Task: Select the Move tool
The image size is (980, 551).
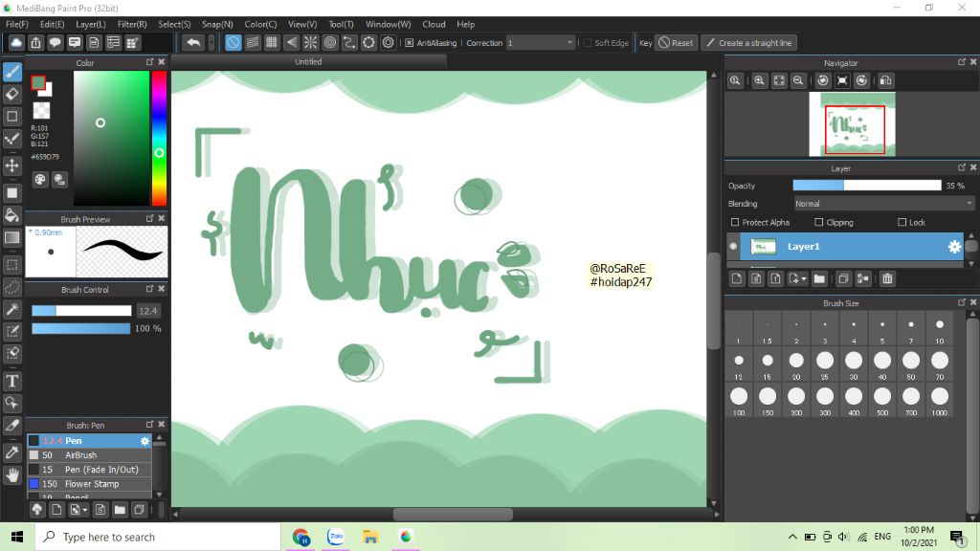Action: click(x=12, y=166)
